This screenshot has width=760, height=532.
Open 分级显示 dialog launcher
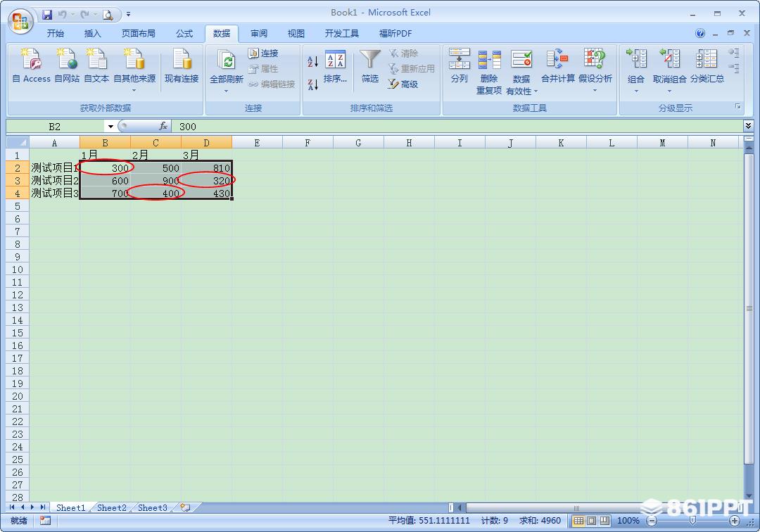coord(737,106)
